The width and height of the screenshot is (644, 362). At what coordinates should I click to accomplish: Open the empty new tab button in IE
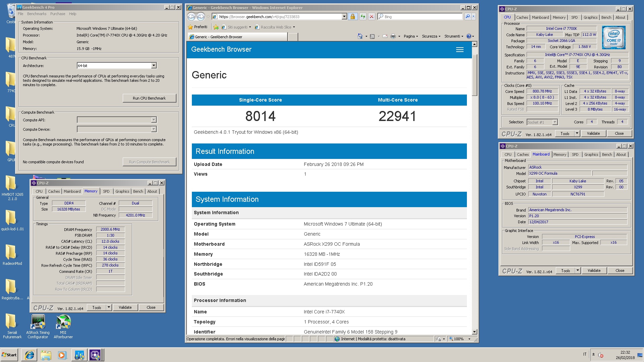(293, 37)
